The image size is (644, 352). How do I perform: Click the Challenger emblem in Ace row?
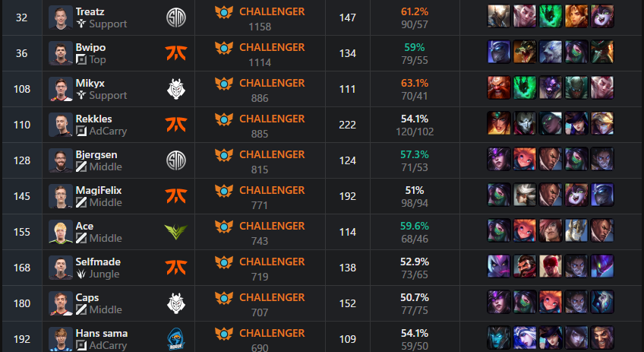pyautogui.click(x=224, y=227)
